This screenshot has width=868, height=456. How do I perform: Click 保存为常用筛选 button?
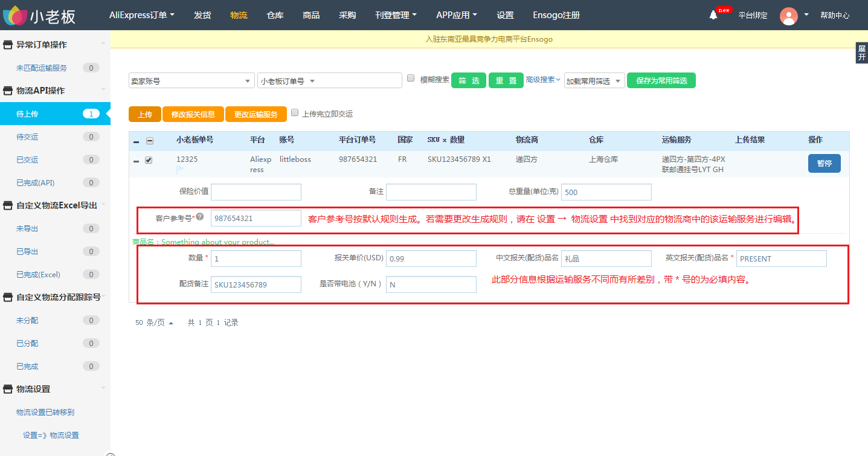[661, 80]
